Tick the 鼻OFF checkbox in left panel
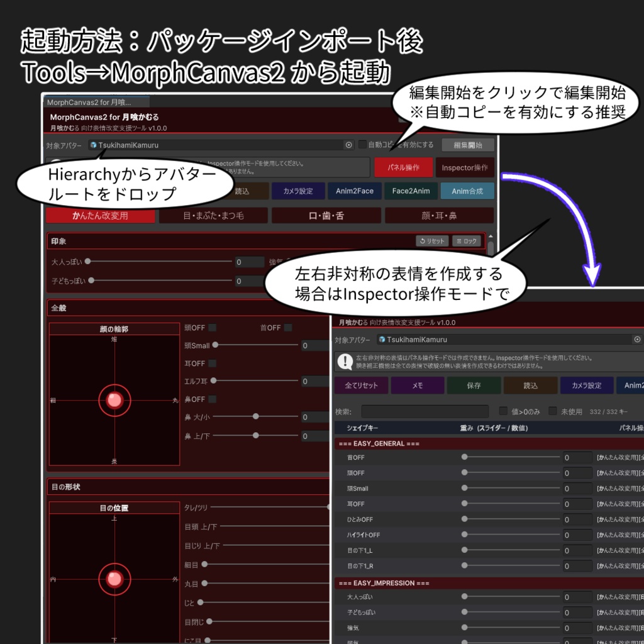 [x=213, y=399]
